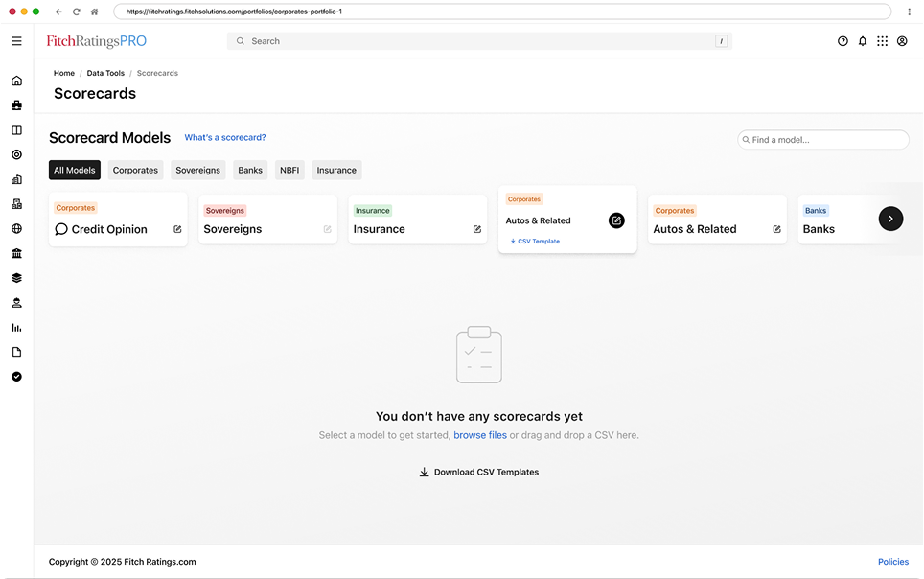
Task: Open the hamburger navigation menu
Action: 16,41
